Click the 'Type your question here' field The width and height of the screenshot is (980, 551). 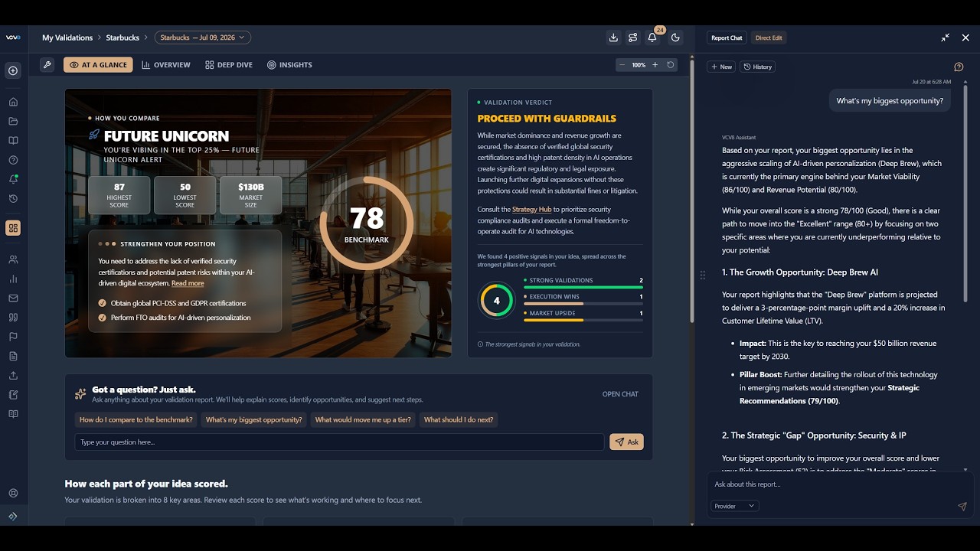coord(339,442)
